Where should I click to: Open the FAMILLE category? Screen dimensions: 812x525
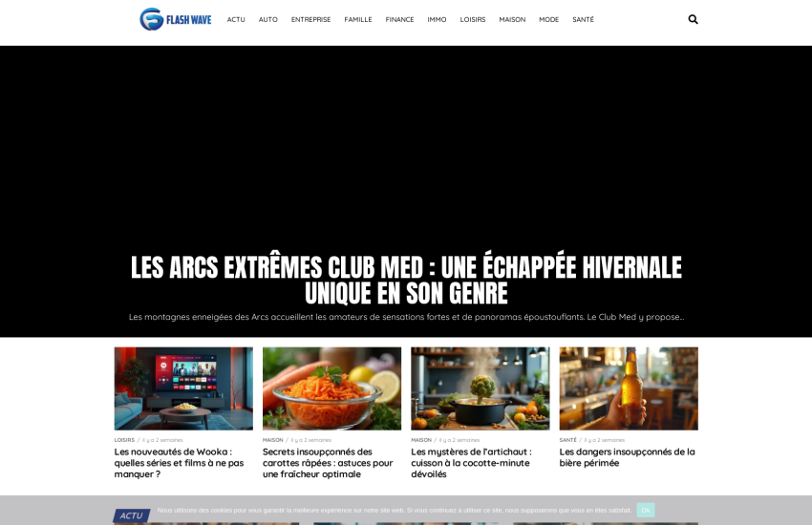tap(358, 20)
